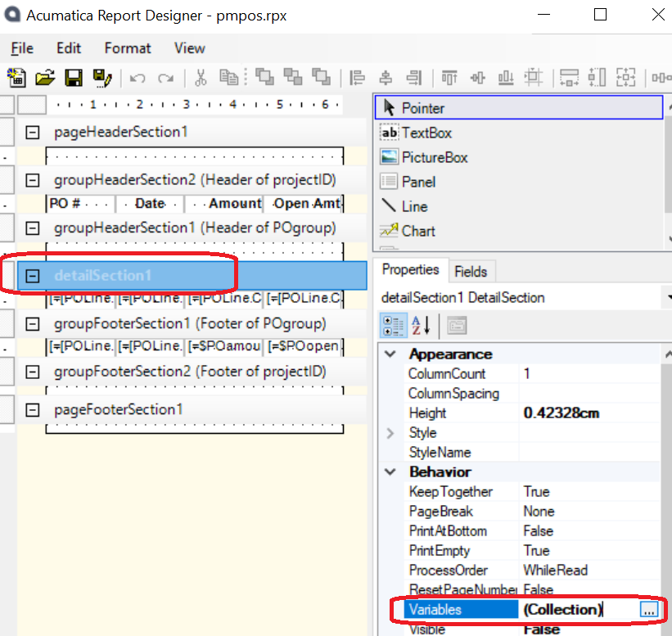Screen dimensions: 672x636
Task: Collapse groupFooterSection2 footer of projectID
Action: click(33, 372)
